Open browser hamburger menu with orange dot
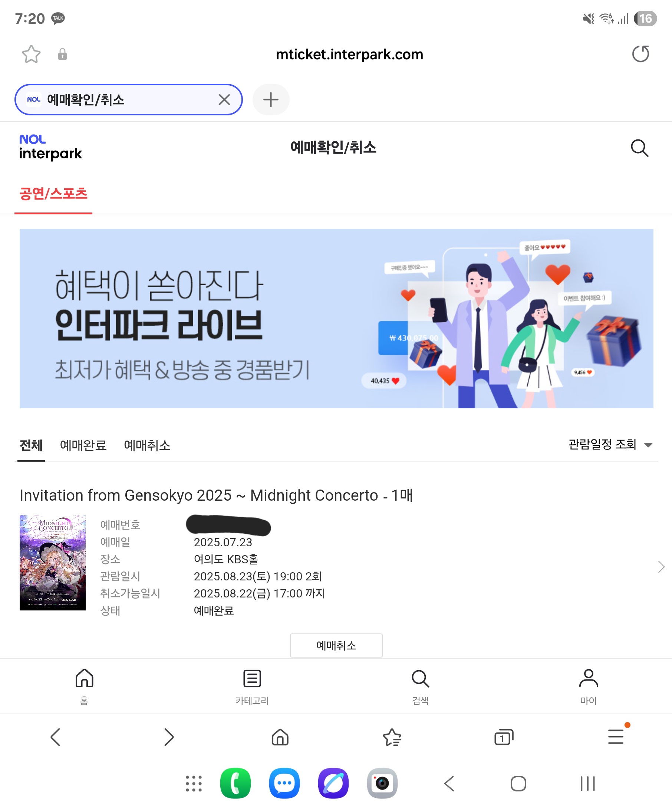 [616, 736]
